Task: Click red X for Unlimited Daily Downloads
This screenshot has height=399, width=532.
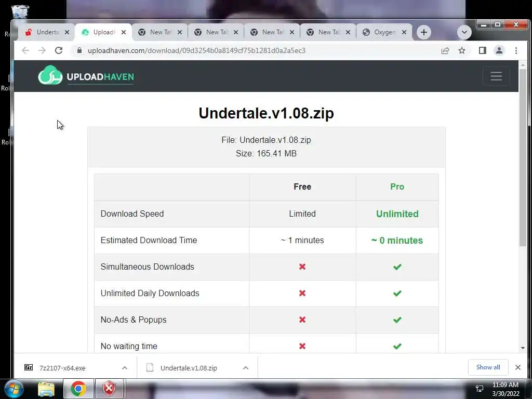Action: coord(302,293)
